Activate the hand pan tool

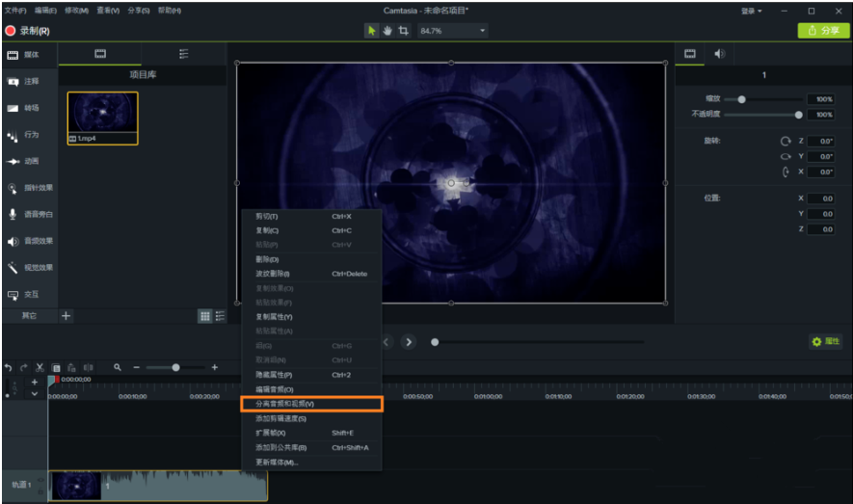tap(387, 31)
